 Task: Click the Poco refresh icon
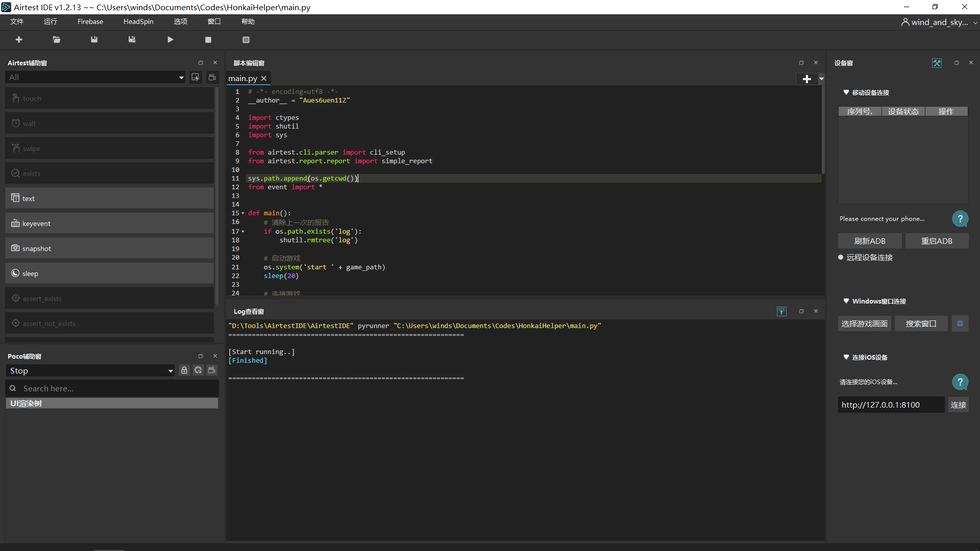click(x=198, y=370)
